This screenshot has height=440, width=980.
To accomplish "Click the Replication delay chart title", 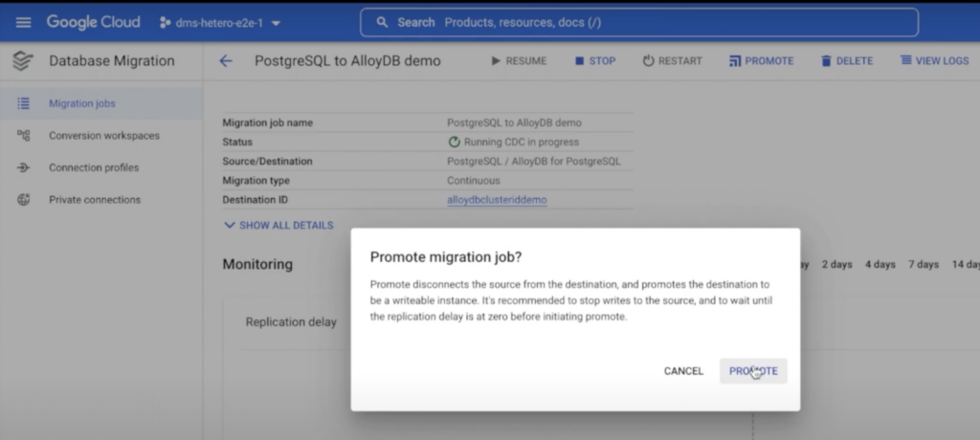I will tap(291, 322).
